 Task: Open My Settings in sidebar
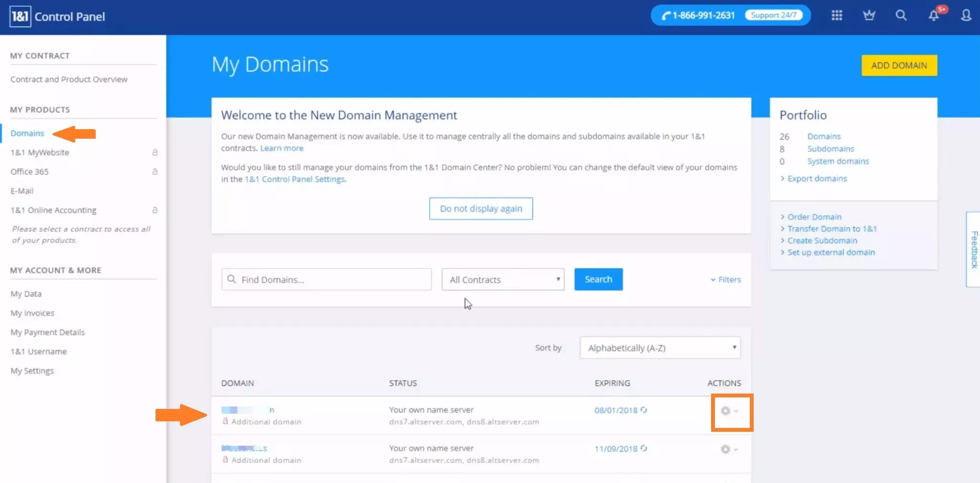pos(32,371)
